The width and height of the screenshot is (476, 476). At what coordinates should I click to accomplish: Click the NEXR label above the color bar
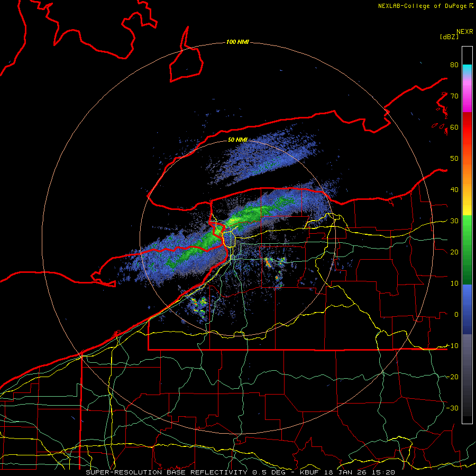point(464,32)
